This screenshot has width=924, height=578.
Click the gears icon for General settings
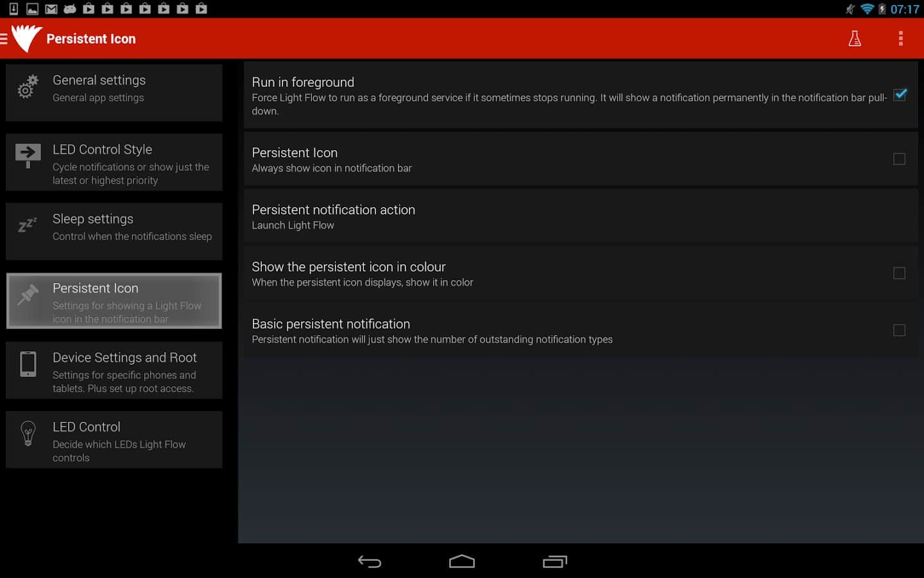28,87
